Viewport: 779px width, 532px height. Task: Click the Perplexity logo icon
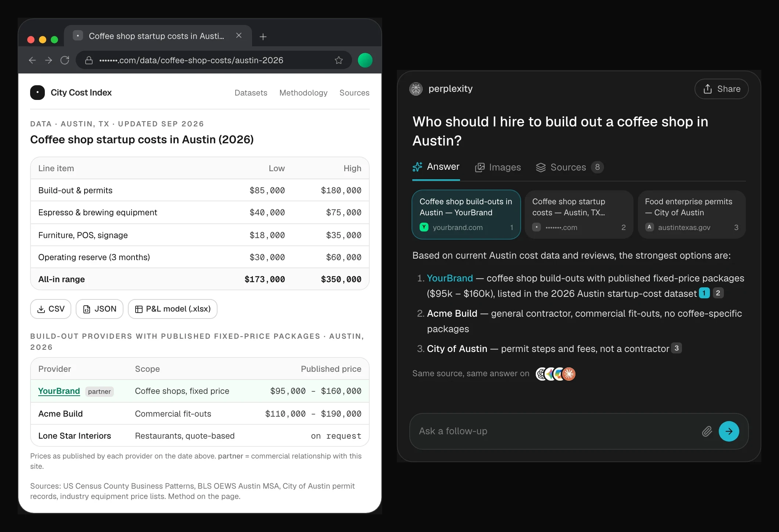point(416,89)
